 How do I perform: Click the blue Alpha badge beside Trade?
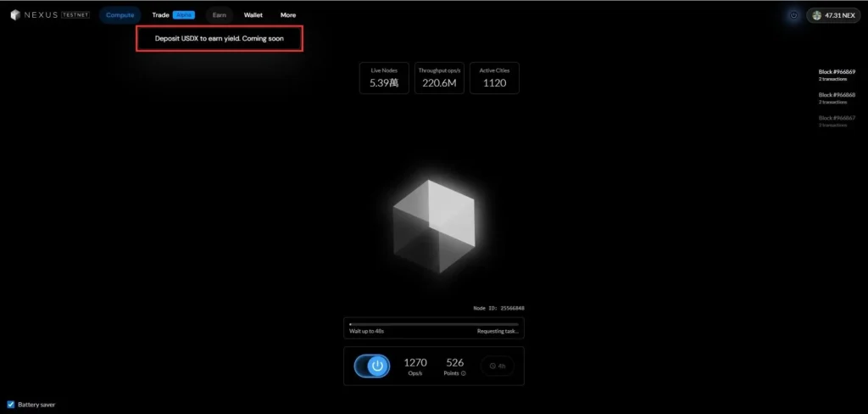(x=184, y=15)
